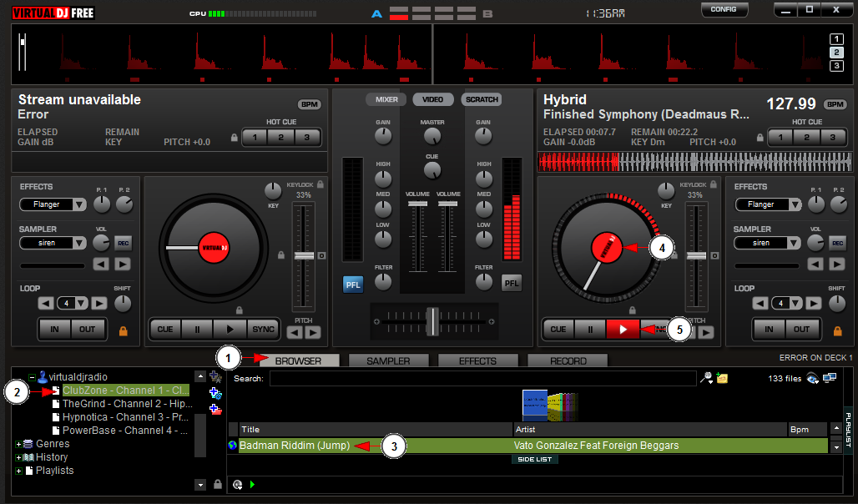Click the right deck CUE button

(x=558, y=330)
